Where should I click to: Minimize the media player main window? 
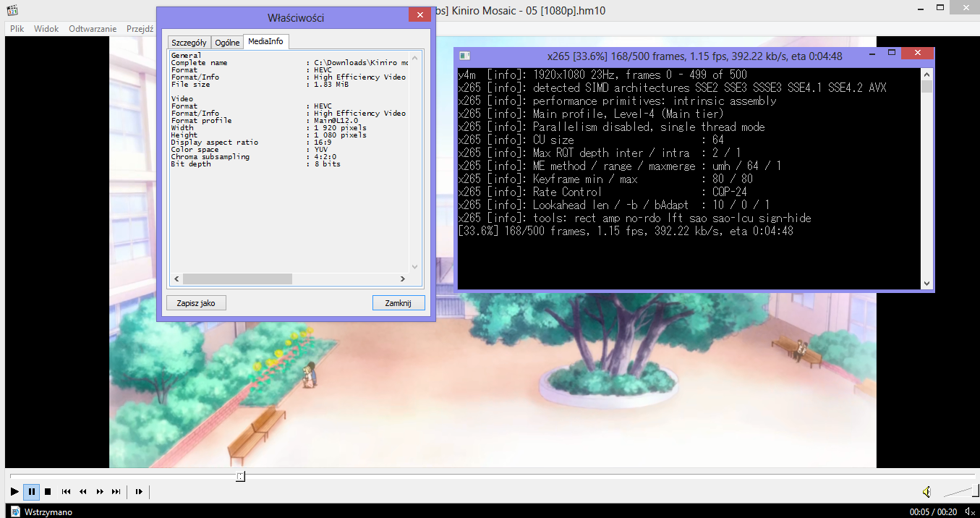pyautogui.click(x=920, y=7)
